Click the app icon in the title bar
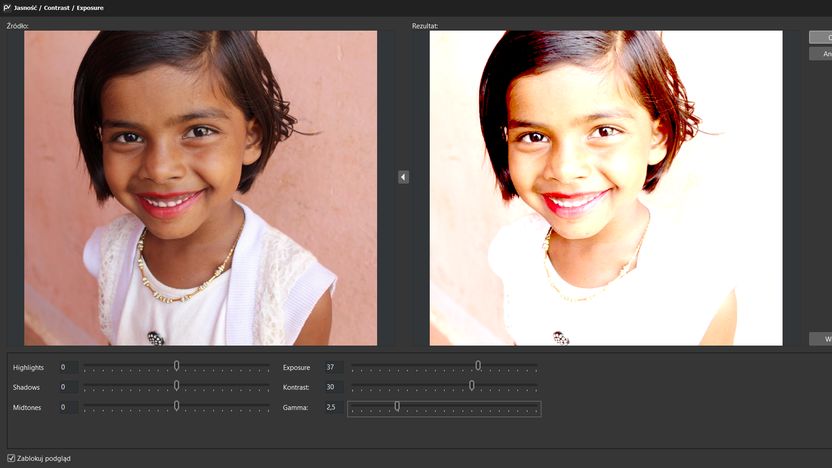The width and height of the screenshot is (832, 468). [x=7, y=7]
